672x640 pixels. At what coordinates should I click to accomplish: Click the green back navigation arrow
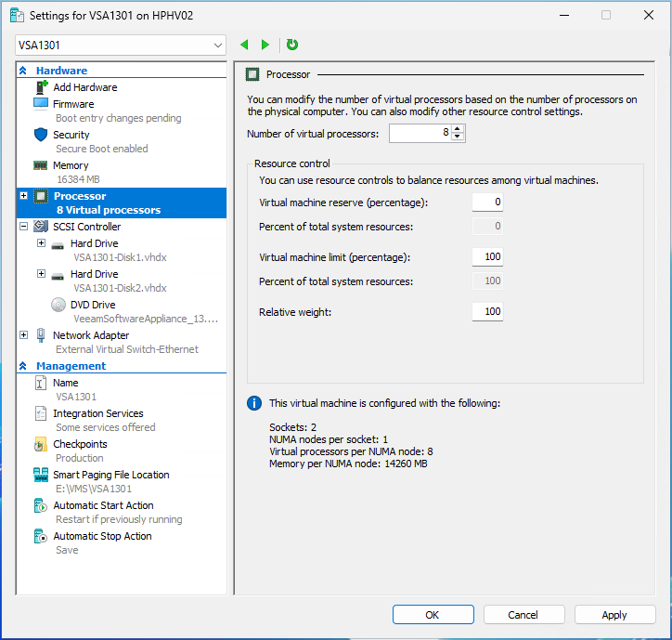[x=244, y=45]
